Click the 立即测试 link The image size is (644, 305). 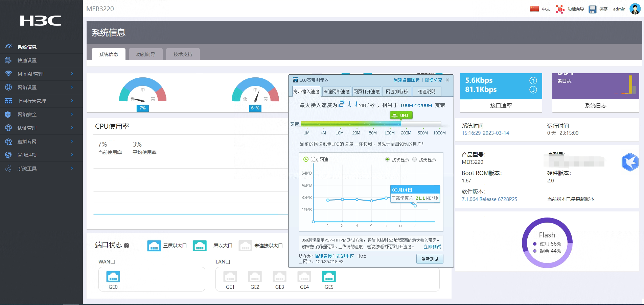[432, 247]
